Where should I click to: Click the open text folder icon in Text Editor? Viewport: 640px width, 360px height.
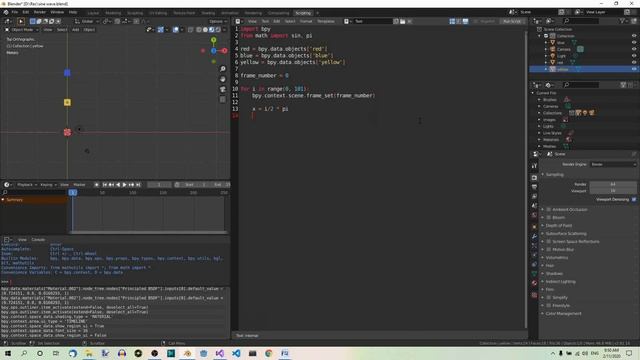click(402, 21)
